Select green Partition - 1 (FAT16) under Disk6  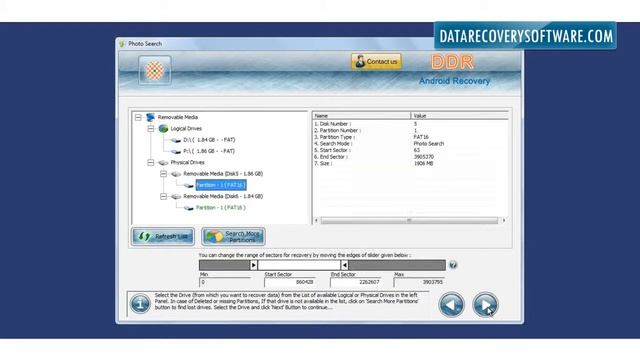[220, 208]
